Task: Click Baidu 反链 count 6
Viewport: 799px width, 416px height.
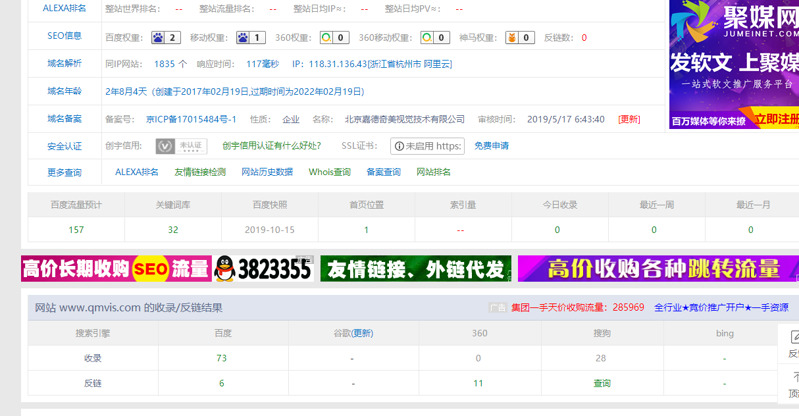Action: click(222, 383)
